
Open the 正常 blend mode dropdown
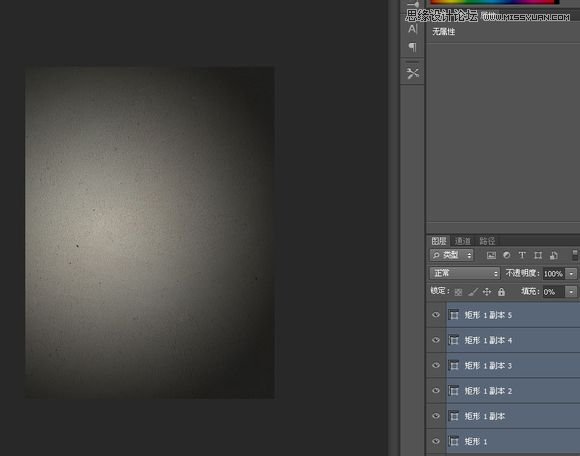click(x=465, y=273)
